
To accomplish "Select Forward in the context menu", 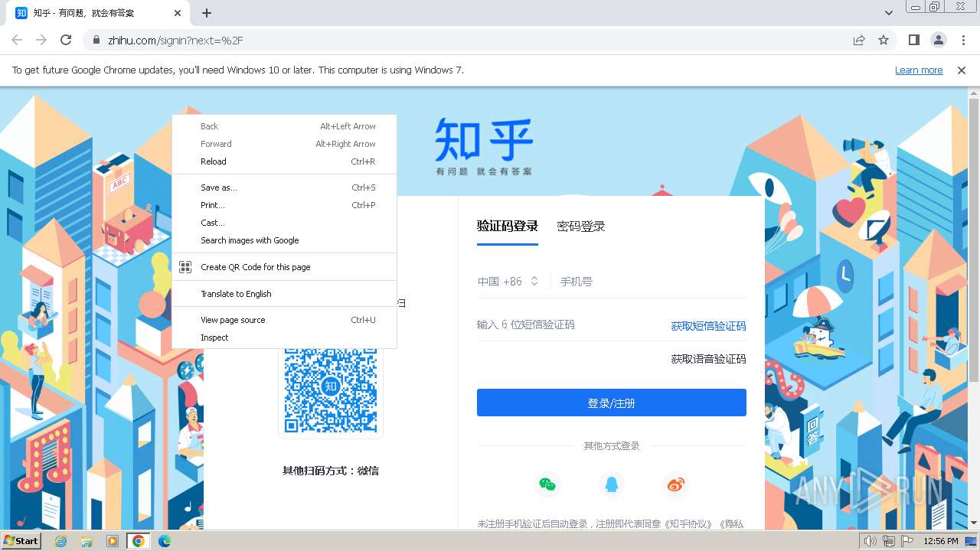I will [x=284, y=144].
